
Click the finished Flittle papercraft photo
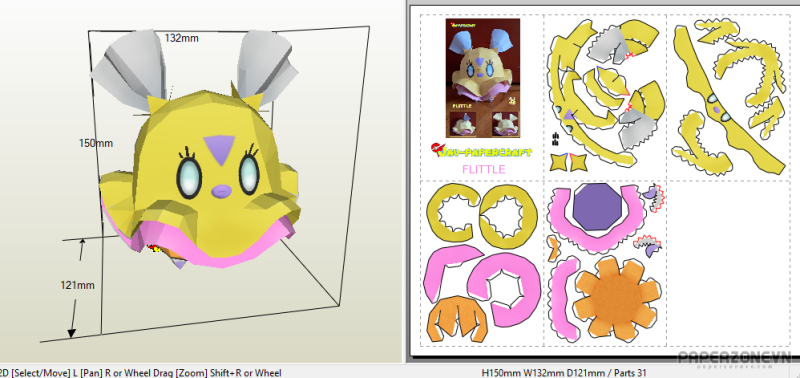(x=483, y=78)
